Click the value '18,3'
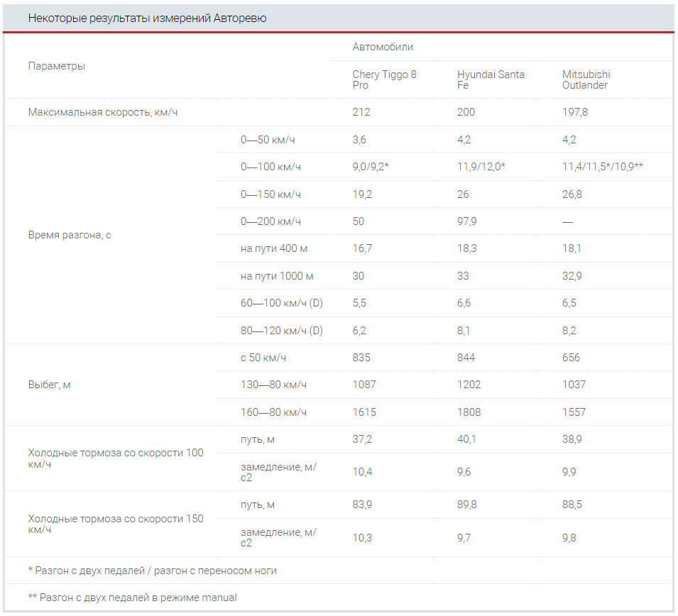 click(467, 248)
